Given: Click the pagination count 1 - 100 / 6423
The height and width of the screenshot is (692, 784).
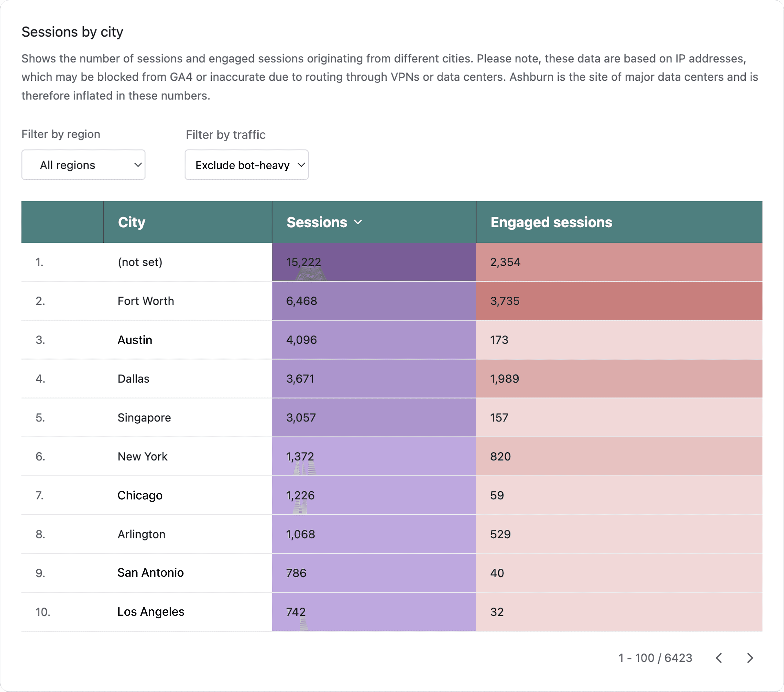Looking at the screenshot, I should [x=655, y=658].
